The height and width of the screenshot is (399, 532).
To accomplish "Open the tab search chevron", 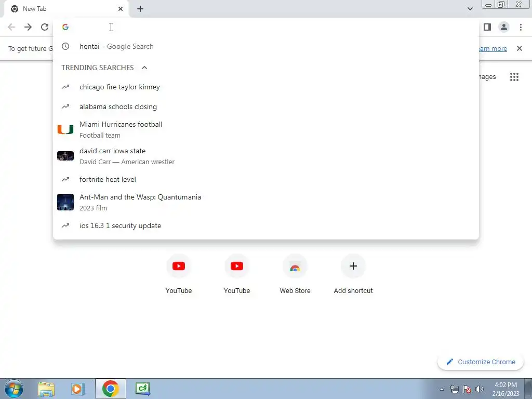I will tap(470, 9).
